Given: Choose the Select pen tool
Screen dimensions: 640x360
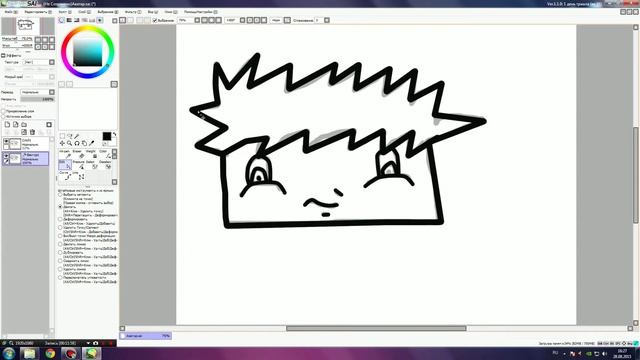Looking at the screenshot, I should click(91, 164).
